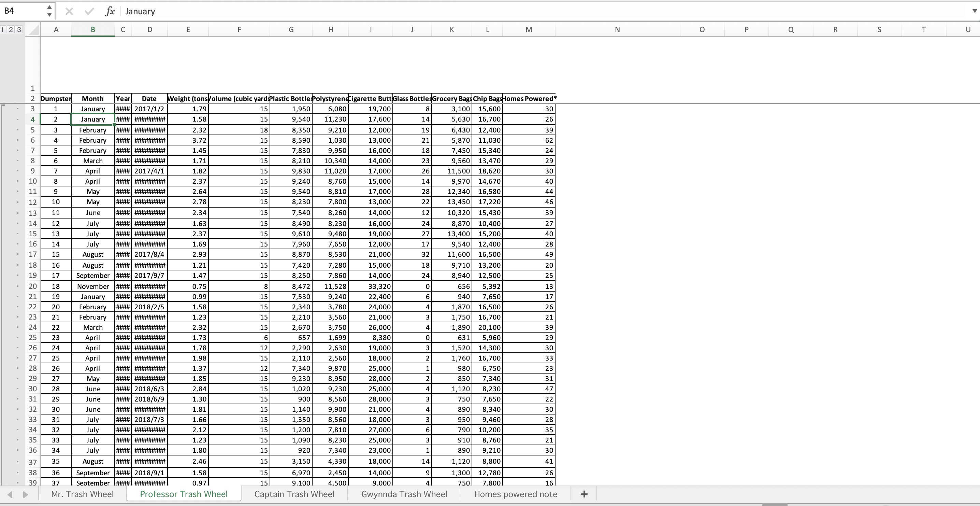Click the confirm entry checkmark icon

coord(89,11)
